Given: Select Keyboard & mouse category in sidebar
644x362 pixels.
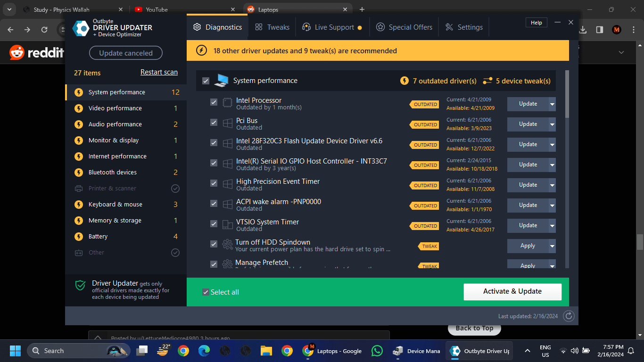Looking at the screenshot, I should [x=125, y=205].
